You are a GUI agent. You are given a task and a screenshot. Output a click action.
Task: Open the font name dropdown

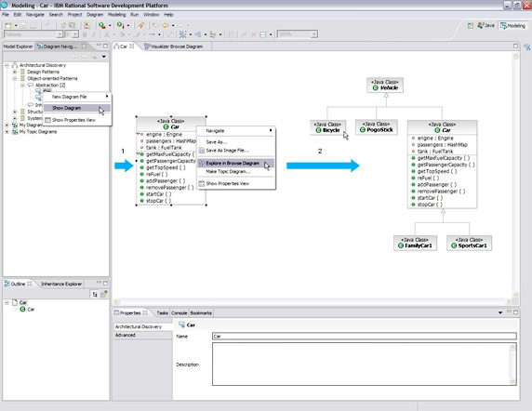coord(60,34)
